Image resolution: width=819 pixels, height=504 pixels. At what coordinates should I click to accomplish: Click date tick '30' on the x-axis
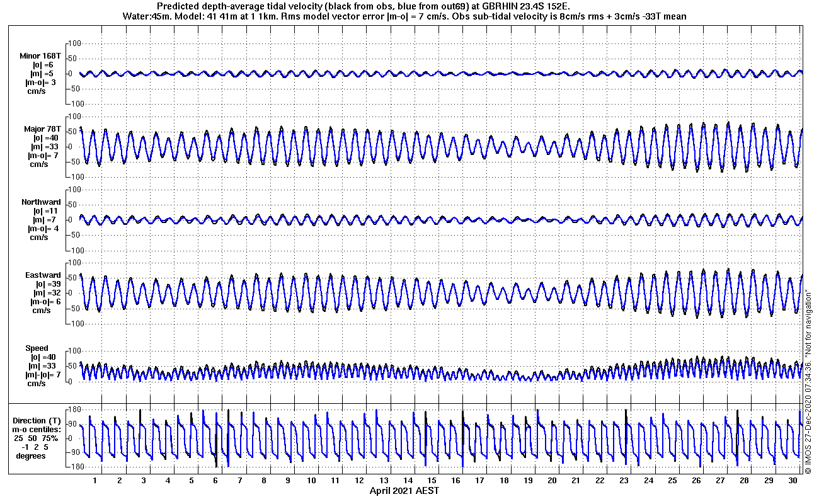(x=793, y=481)
